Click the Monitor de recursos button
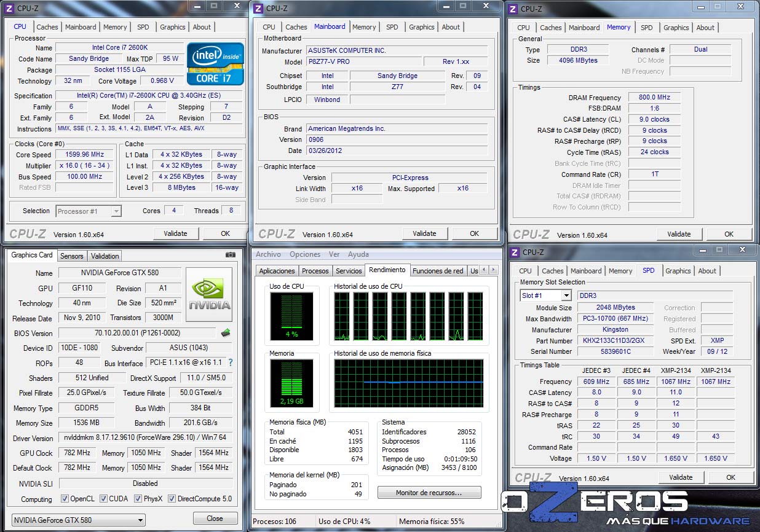The width and height of the screenshot is (760, 532). click(x=429, y=493)
